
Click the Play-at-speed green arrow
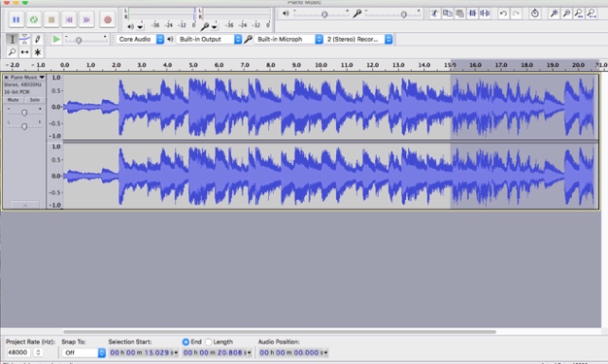pyautogui.click(x=56, y=39)
